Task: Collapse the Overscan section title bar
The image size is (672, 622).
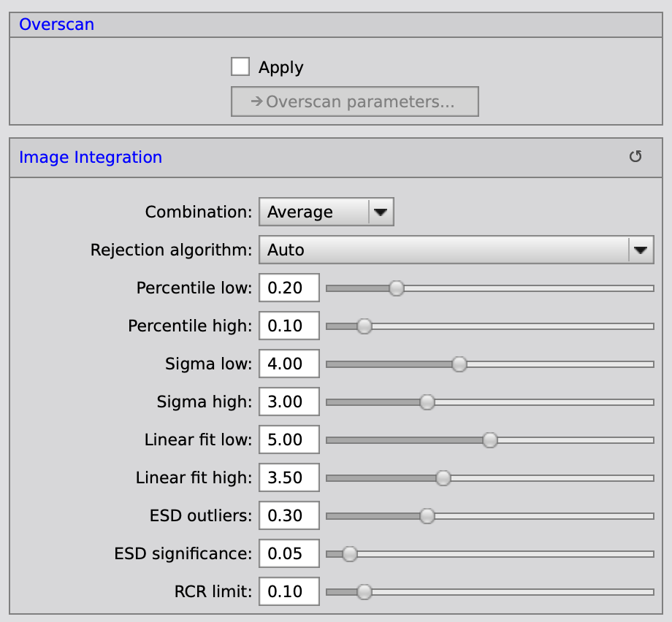Action: coord(57,24)
